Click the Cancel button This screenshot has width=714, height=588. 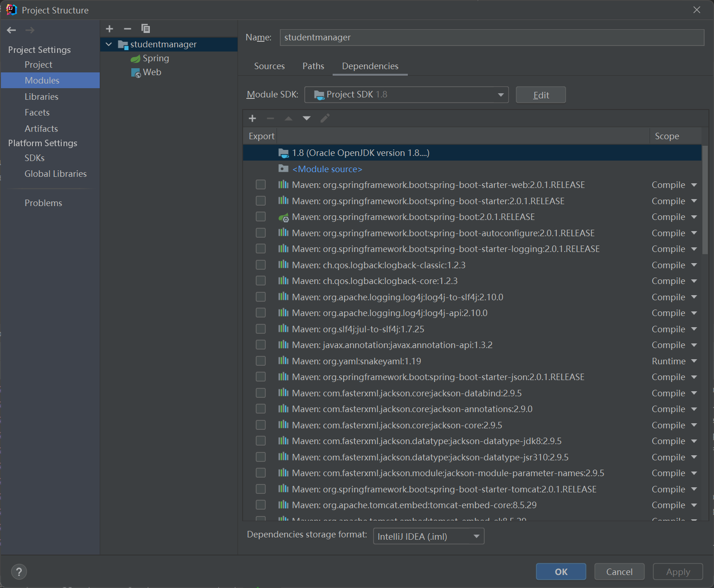point(619,572)
